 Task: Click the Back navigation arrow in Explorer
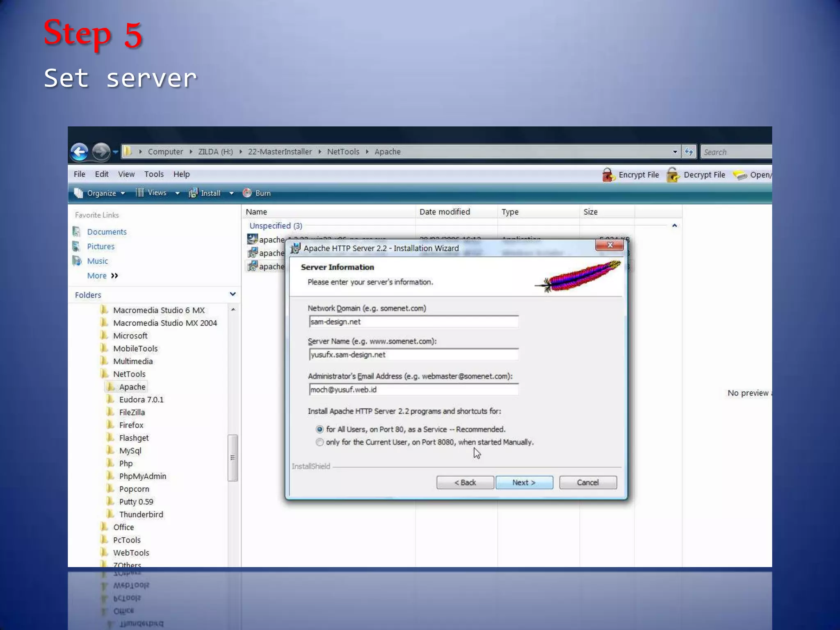[79, 152]
